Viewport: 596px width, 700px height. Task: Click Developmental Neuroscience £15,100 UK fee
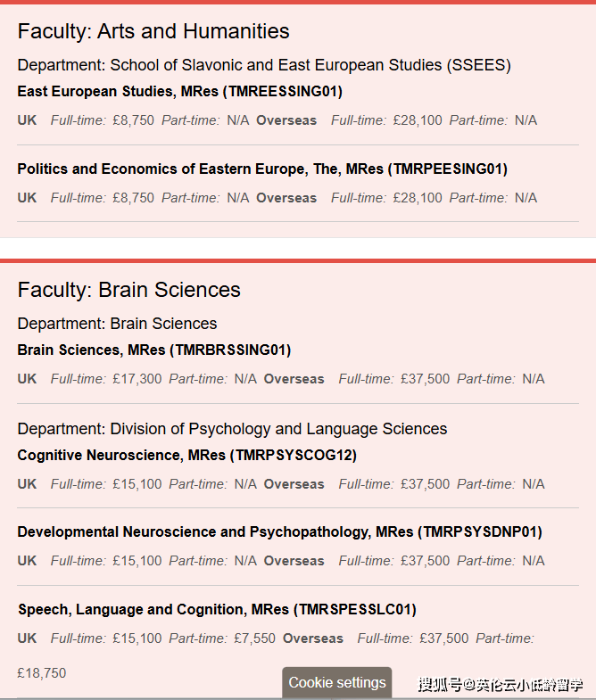click(137, 561)
